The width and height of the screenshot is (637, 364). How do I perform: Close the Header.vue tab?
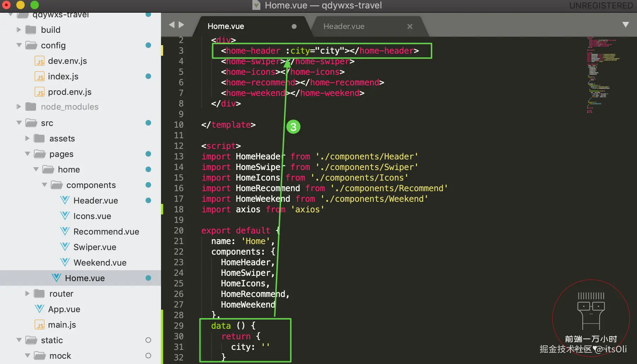[410, 26]
